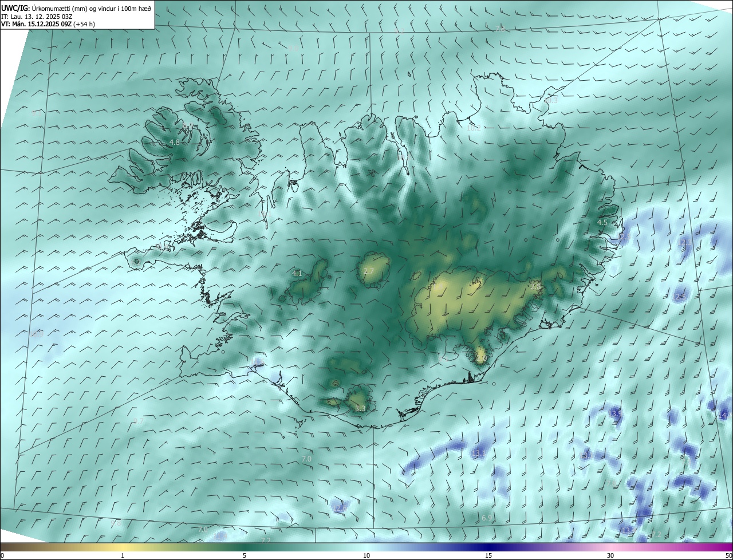Viewport: 733px width, 560px height.
Task: Click the '30' tick on the colour scale
Action: (x=610, y=555)
